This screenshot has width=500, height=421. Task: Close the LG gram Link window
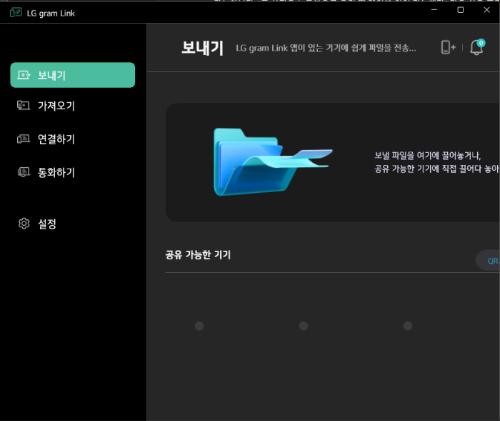487,10
